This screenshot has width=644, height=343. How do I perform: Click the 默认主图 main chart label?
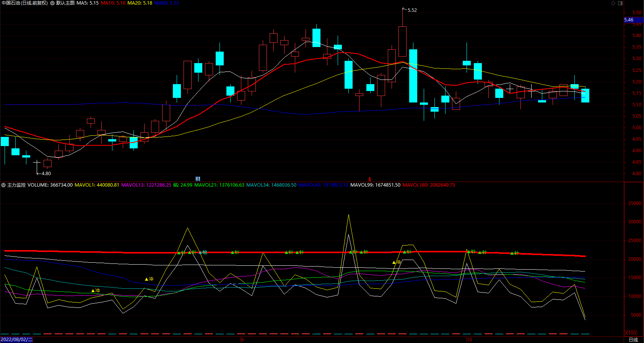(65, 3)
